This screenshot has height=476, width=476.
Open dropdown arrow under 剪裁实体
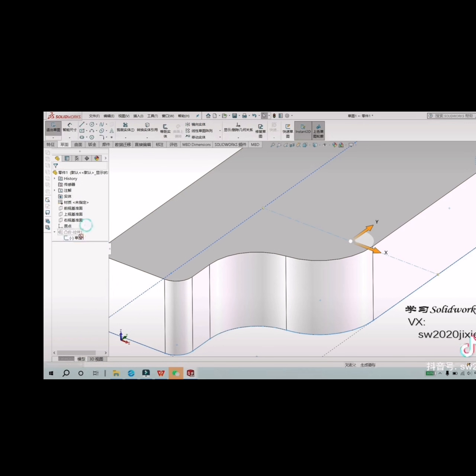coord(125,138)
